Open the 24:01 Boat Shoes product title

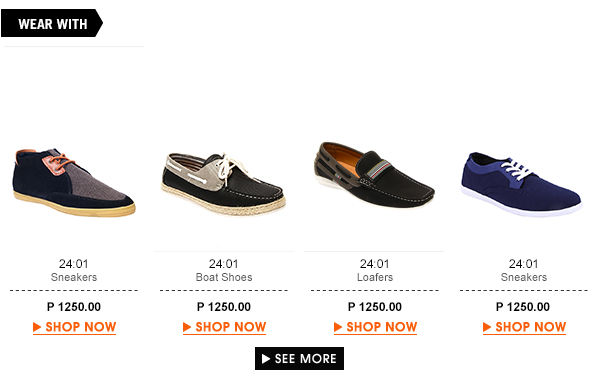[224, 271]
